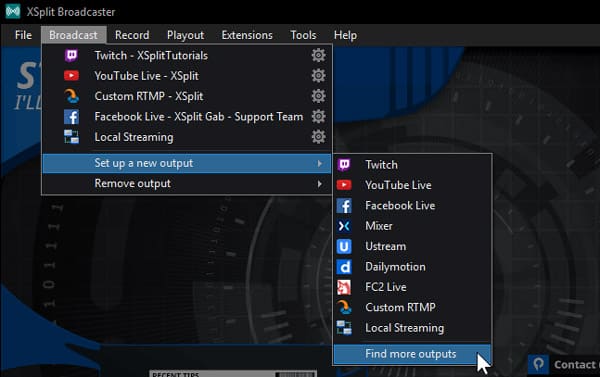Screen dimensions: 600x377
Task: Click the Local Streaming icon in Broadcast menu
Action: tap(71, 137)
